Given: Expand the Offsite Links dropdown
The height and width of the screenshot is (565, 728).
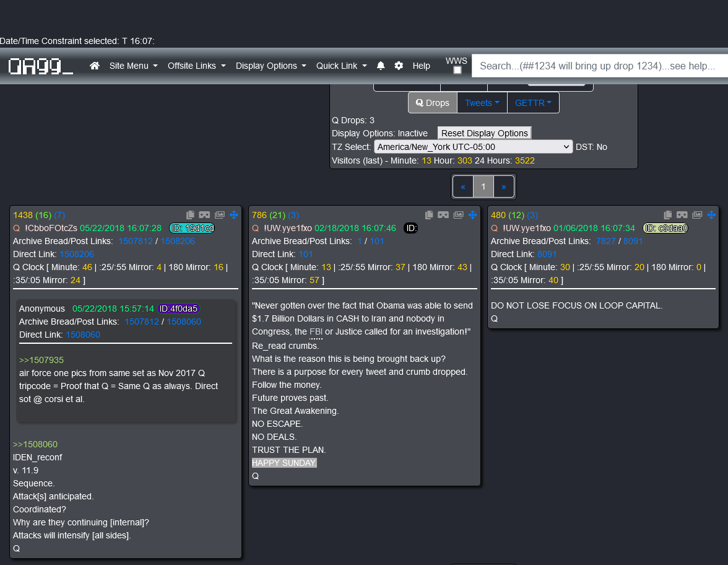Looking at the screenshot, I should (197, 66).
